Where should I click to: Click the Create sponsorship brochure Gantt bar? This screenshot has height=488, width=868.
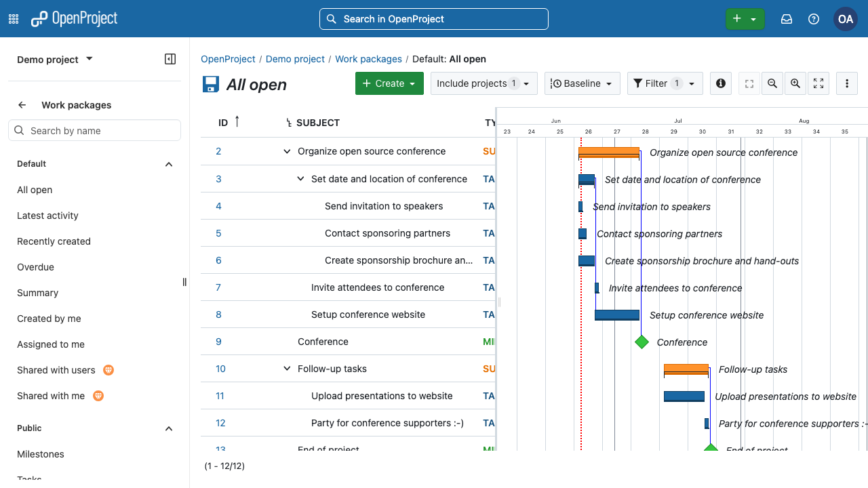[x=587, y=261]
